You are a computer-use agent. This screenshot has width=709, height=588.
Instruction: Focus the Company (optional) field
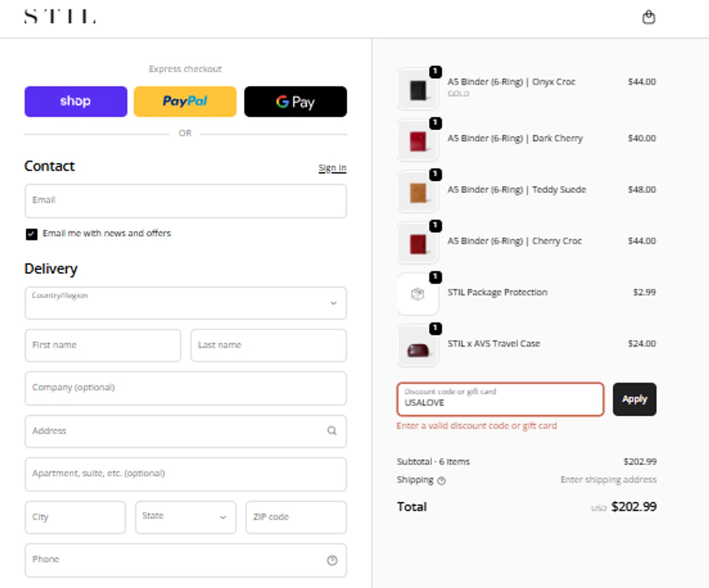pyautogui.click(x=185, y=388)
